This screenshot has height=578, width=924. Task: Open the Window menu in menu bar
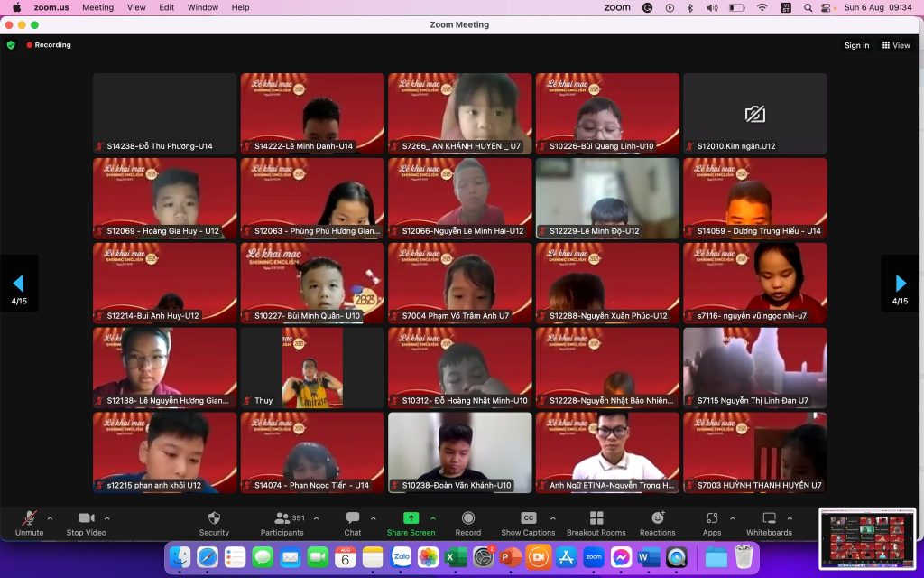pyautogui.click(x=203, y=7)
